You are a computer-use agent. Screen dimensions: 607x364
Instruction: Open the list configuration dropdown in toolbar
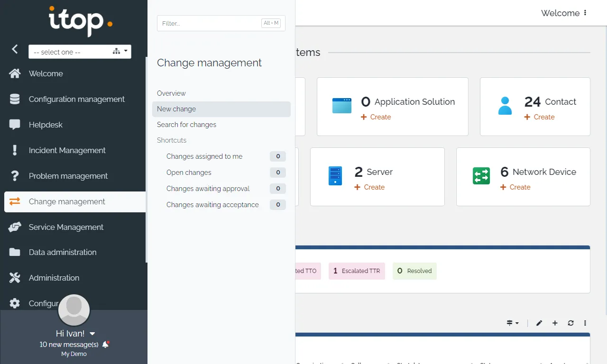point(513,323)
